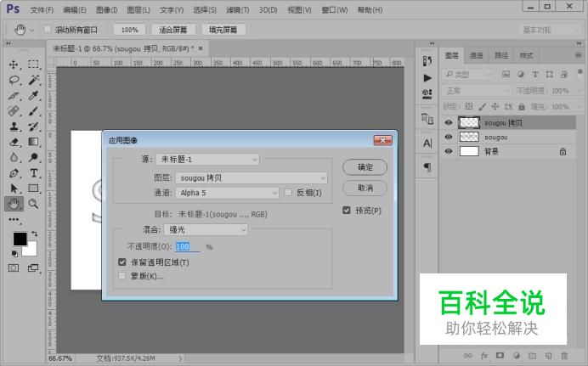Enable the Mask checkbox
The height and width of the screenshot is (366, 588).
click(x=122, y=276)
